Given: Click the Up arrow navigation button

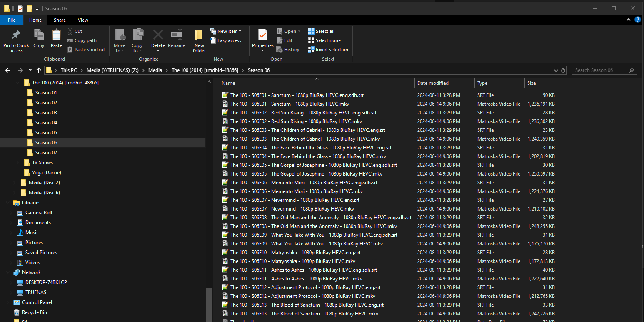Looking at the screenshot, I should pyautogui.click(x=39, y=70).
